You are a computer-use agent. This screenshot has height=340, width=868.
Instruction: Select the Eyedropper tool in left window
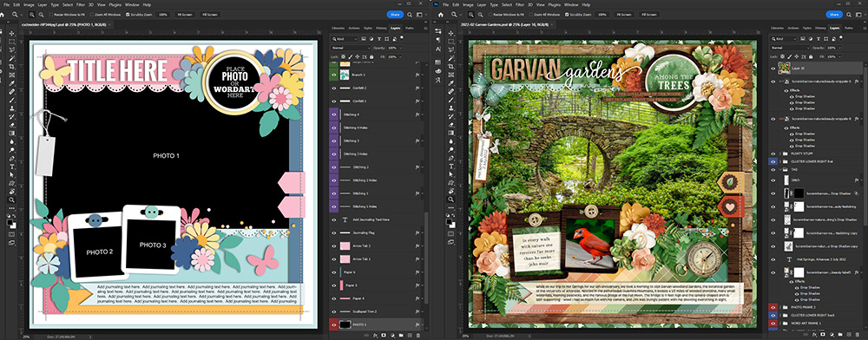click(11, 83)
